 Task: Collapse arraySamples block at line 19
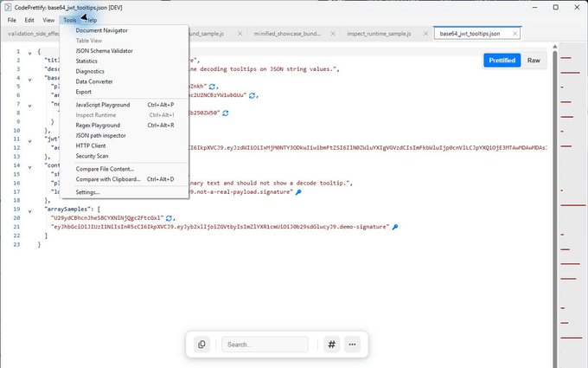(x=29, y=211)
